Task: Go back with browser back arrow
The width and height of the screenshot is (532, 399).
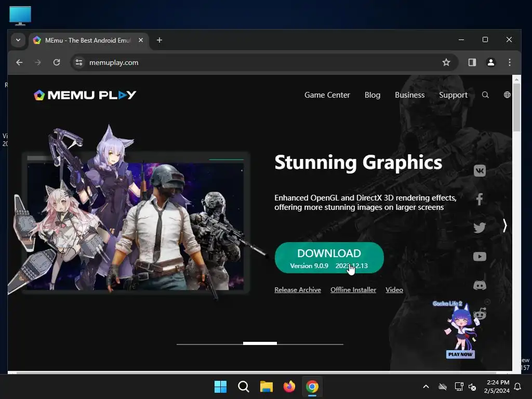Action: coord(19,62)
